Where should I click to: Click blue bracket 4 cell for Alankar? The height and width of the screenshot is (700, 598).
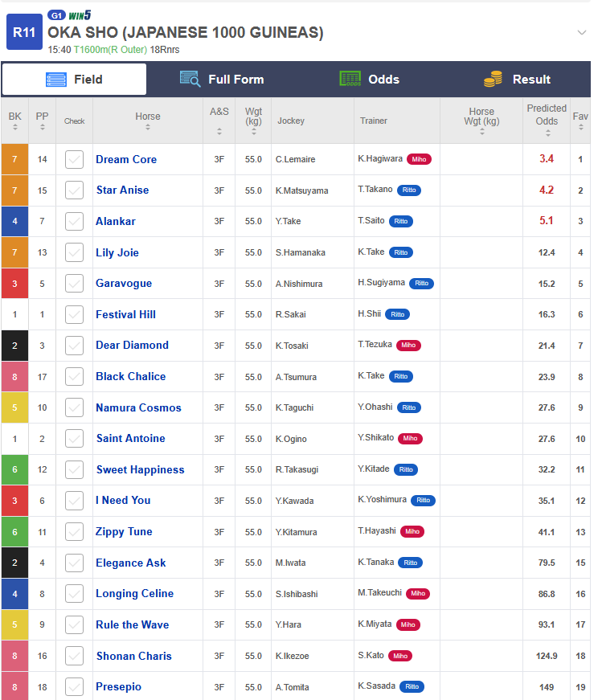14,222
